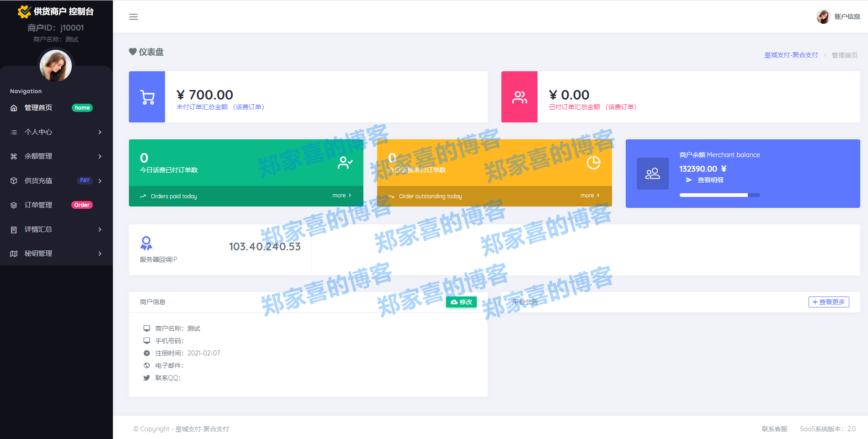Click the merchant balance progress bar

click(719, 195)
